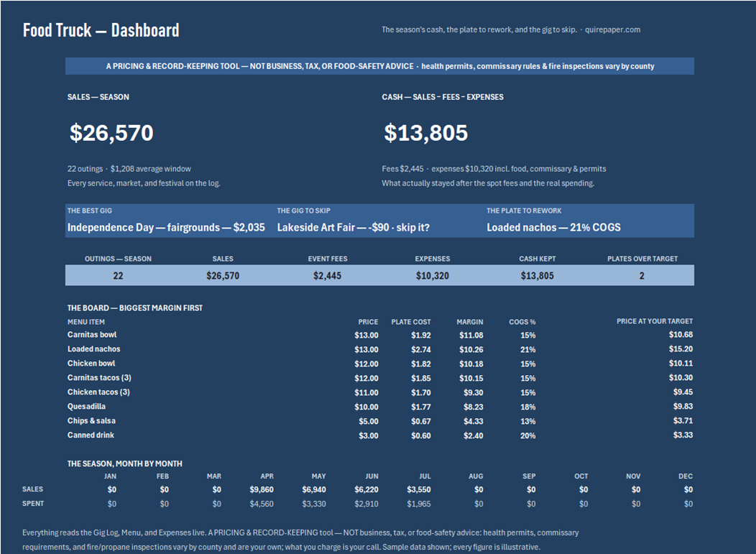Viewport: 756px width, 554px height.
Task: Click the $13,805 cash headline figure
Action: tap(425, 133)
